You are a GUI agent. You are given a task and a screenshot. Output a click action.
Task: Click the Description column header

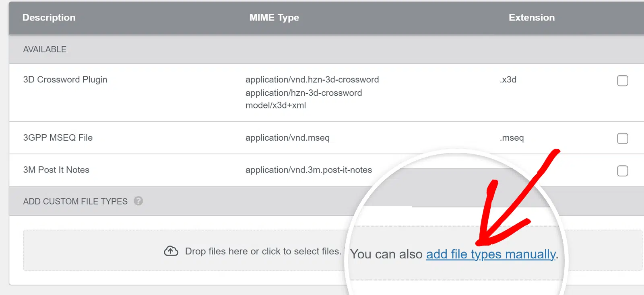point(49,18)
